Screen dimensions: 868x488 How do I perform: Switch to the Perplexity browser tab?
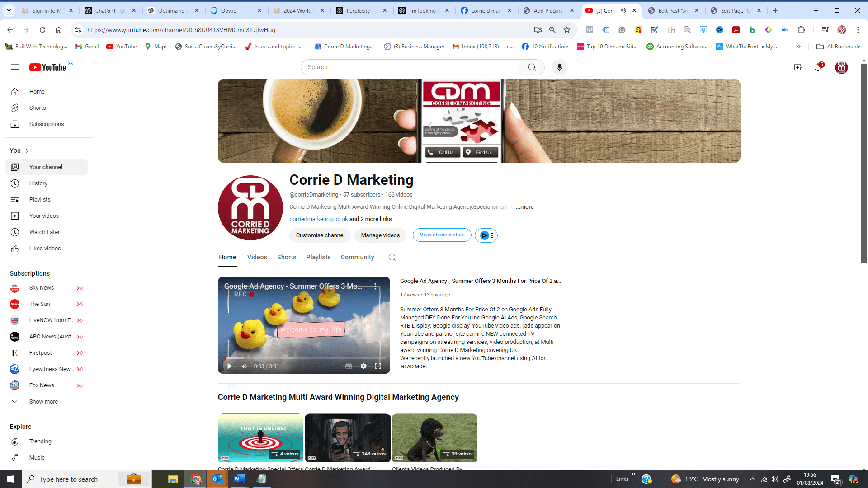(362, 10)
